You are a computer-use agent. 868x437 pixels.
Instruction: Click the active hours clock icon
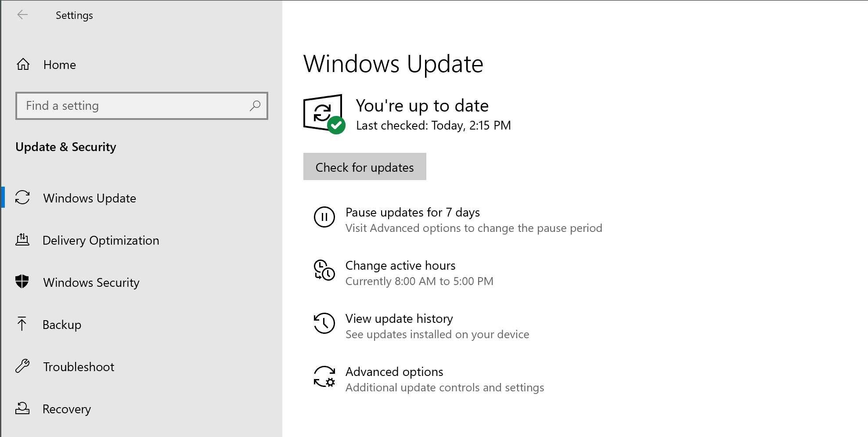[x=324, y=270]
